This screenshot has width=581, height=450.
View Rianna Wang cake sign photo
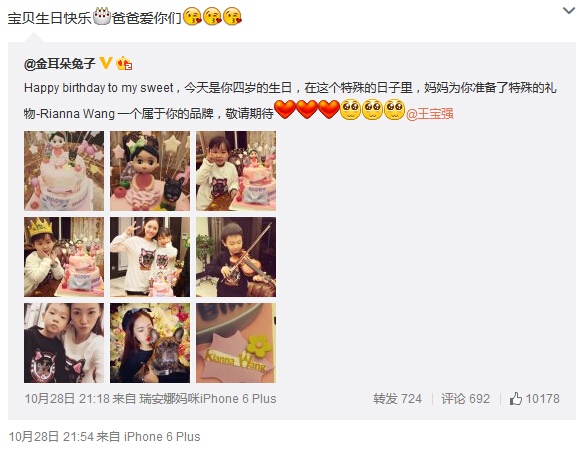(236, 343)
